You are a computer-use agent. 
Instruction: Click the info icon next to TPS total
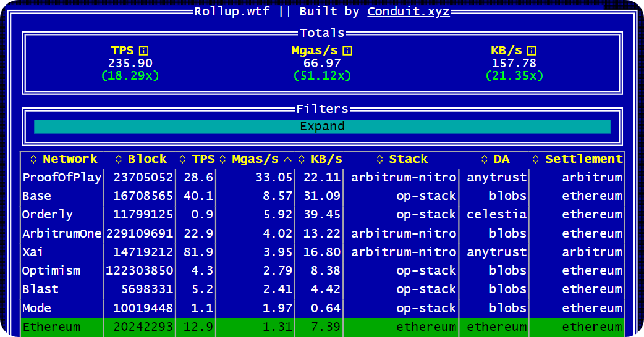[x=143, y=51]
